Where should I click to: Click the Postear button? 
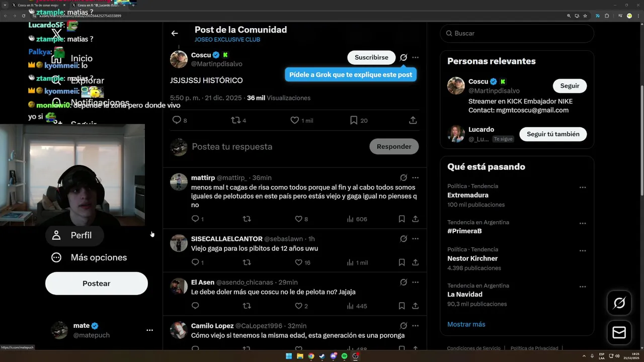97,284
